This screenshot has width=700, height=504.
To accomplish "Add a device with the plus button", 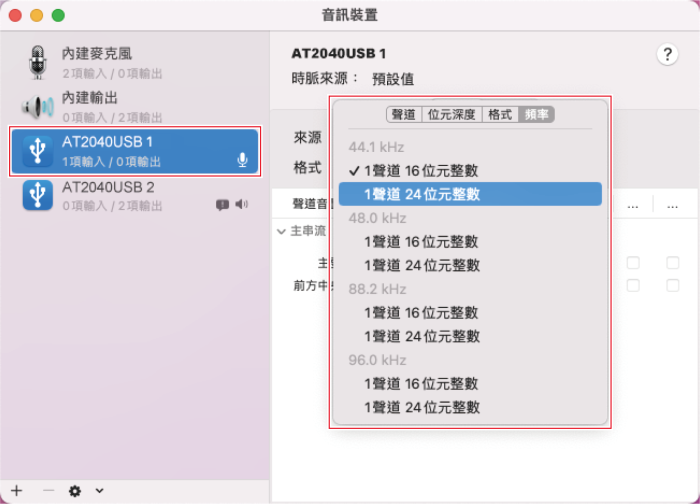I will coord(16,491).
